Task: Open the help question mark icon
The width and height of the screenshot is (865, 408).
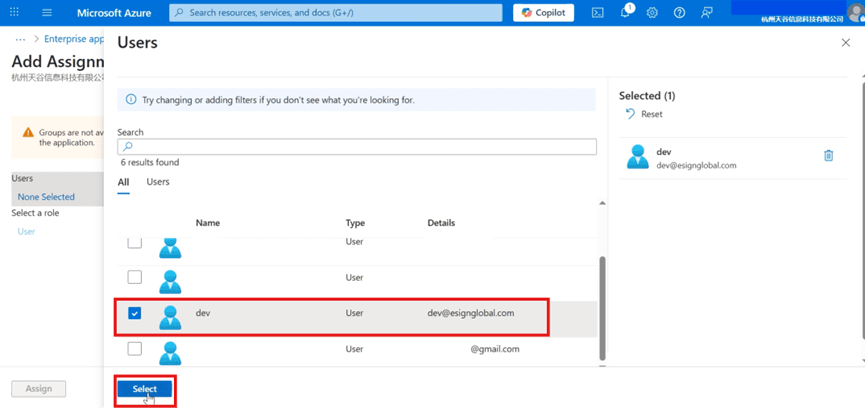Action: 680,13
